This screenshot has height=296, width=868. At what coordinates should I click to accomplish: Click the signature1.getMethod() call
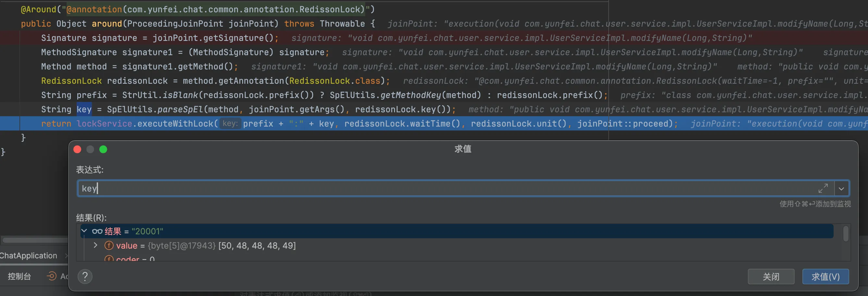[x=178, y=66]
